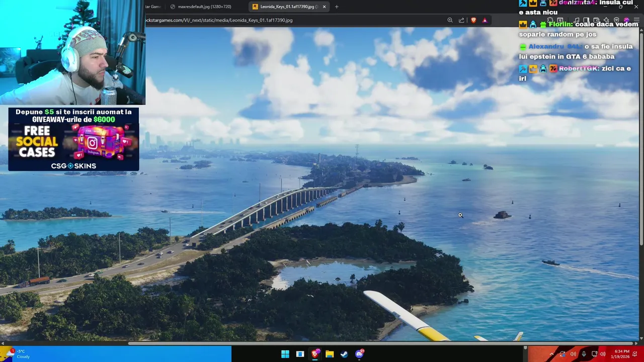Switch to the maxresdefault.jpg tab

(206, 7)
